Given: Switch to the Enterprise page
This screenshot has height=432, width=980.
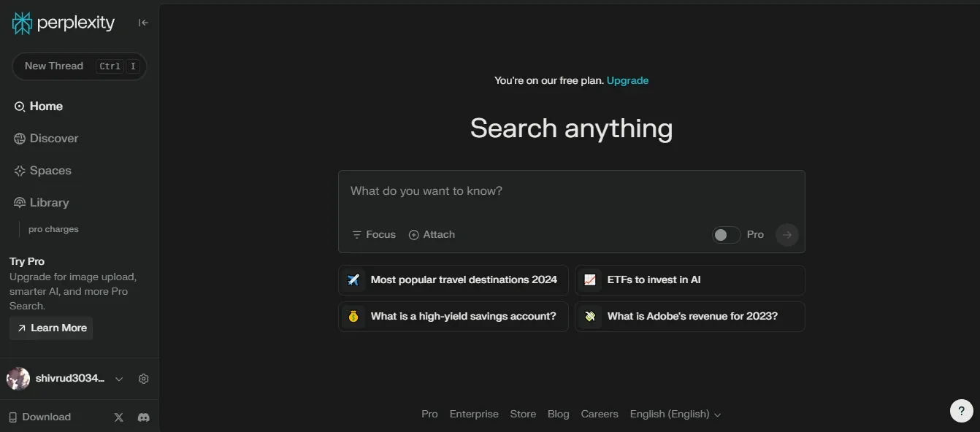Looking at the screenshot, I should pyautogui.click(x=474, y=414).
